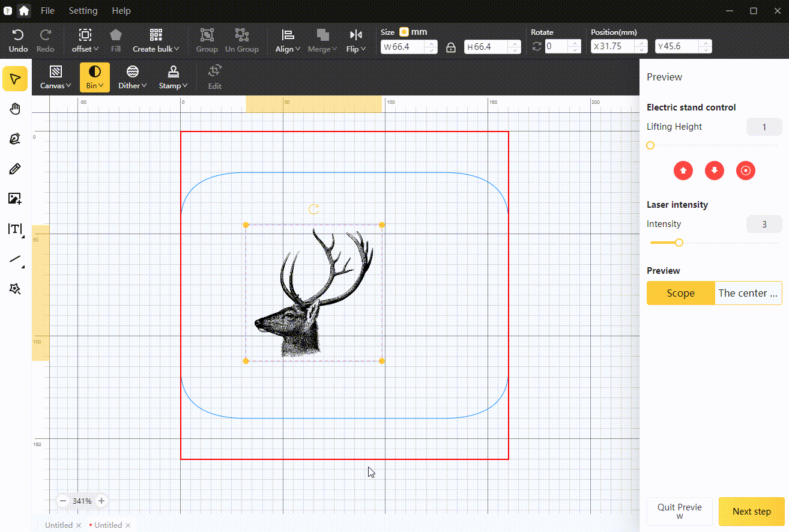
Task: Switch to the first Untitled tab
Action: (58, 525)
